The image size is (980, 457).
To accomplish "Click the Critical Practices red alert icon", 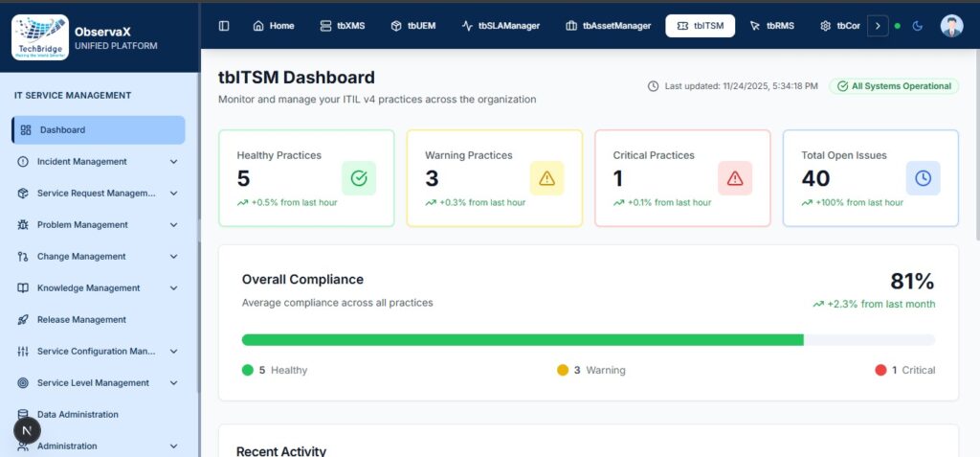I will [x=734, y=178].
